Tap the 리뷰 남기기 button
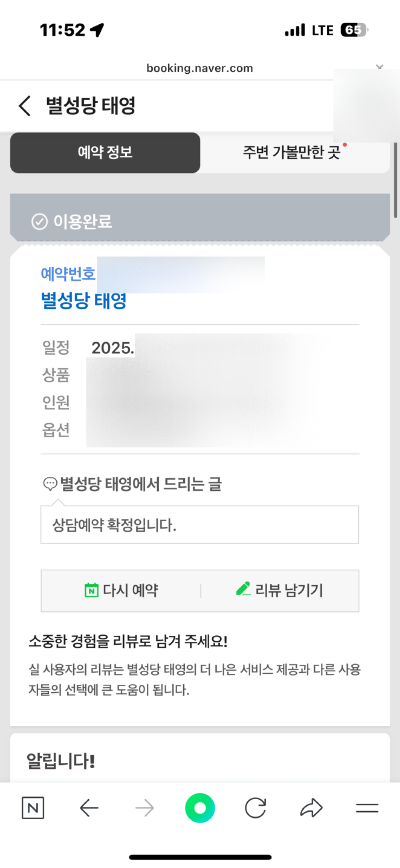Image resolution: width=400 pixels, height=868 pixels. [280, 590]
